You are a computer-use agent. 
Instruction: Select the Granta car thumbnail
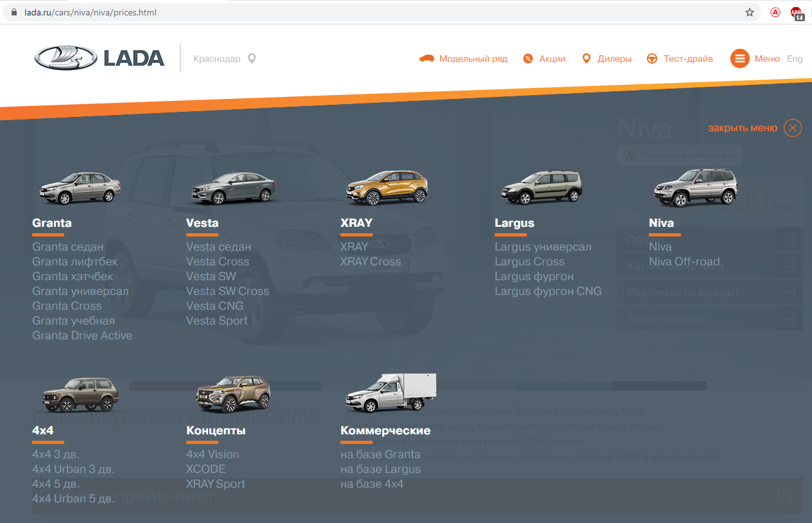[80, 188]
